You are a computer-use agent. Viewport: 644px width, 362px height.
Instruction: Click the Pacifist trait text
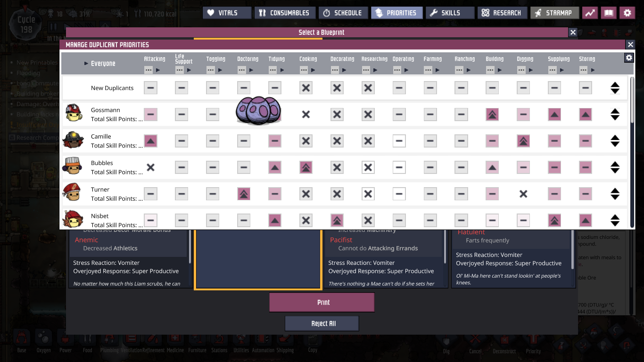pos(341,240)
